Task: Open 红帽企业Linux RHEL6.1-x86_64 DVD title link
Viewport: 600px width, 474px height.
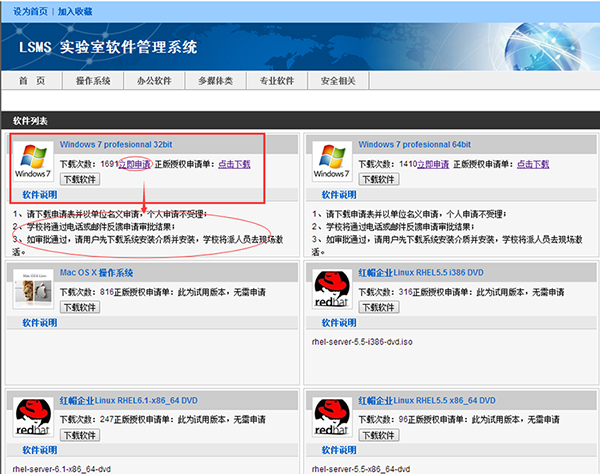Action: (129, 401)
